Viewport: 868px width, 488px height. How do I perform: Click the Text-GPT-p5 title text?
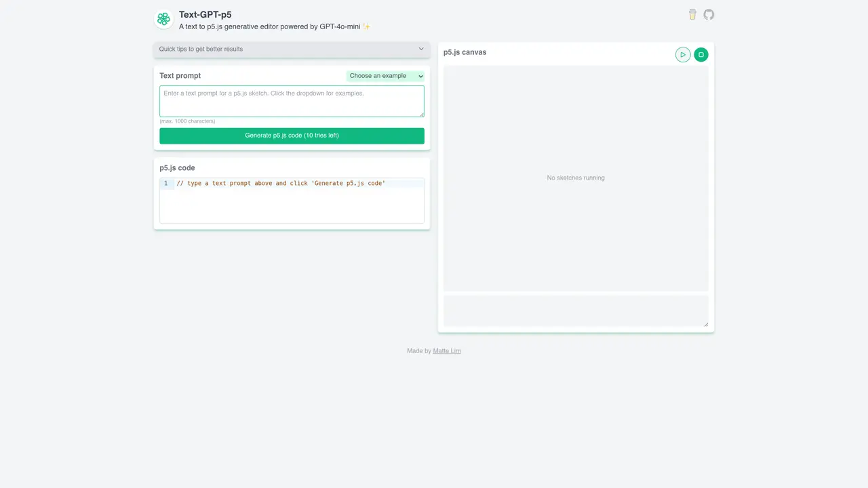(205, 14)
